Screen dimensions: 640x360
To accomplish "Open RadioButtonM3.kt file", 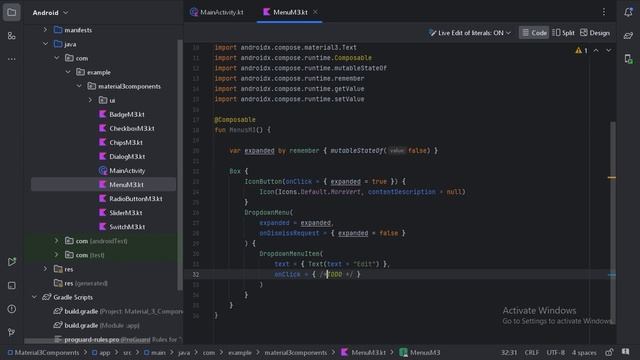I will pos(131,199).
